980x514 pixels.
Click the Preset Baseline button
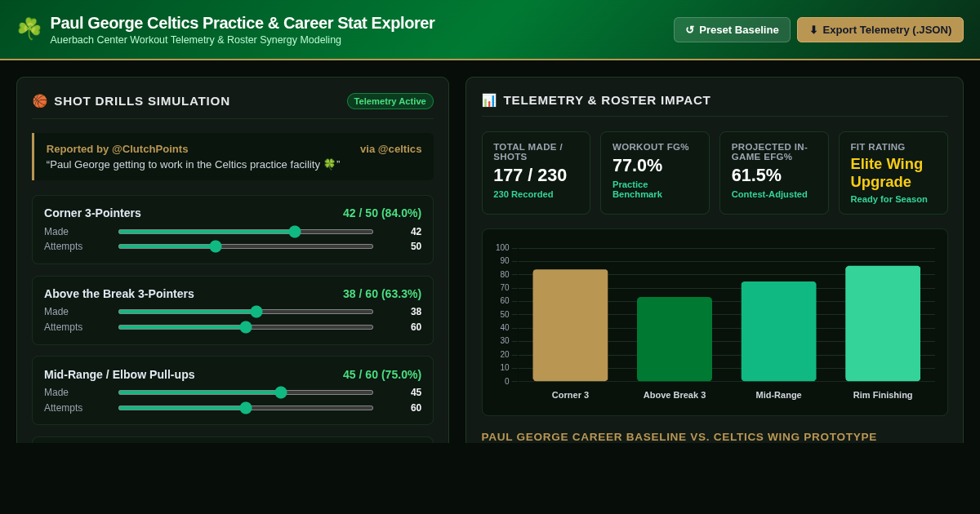click(732, 30)
